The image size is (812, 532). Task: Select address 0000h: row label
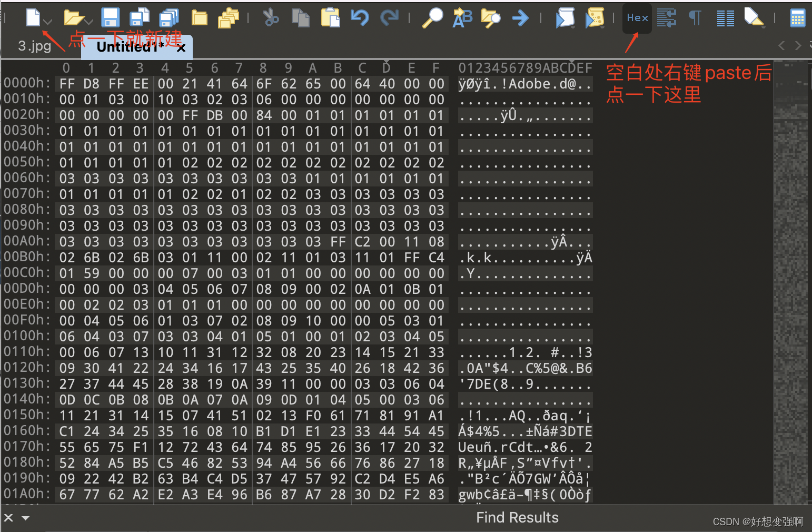pyautogui.click(x=27, y=83)
